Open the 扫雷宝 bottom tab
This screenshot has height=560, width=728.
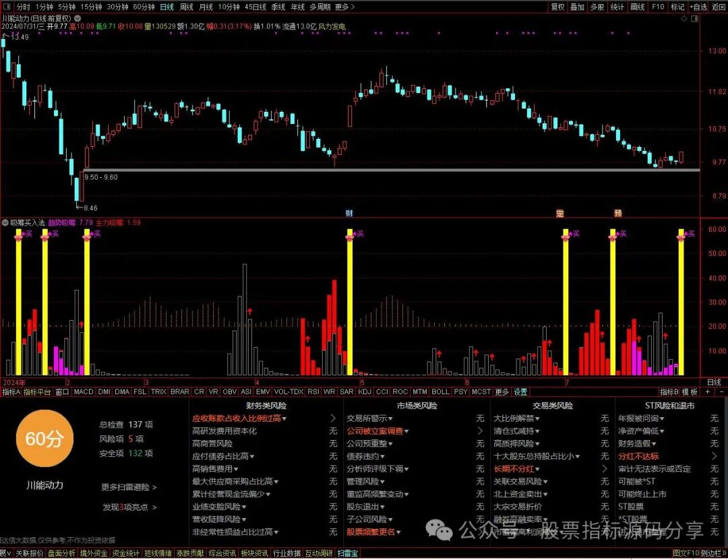click(x=348, y=553)
